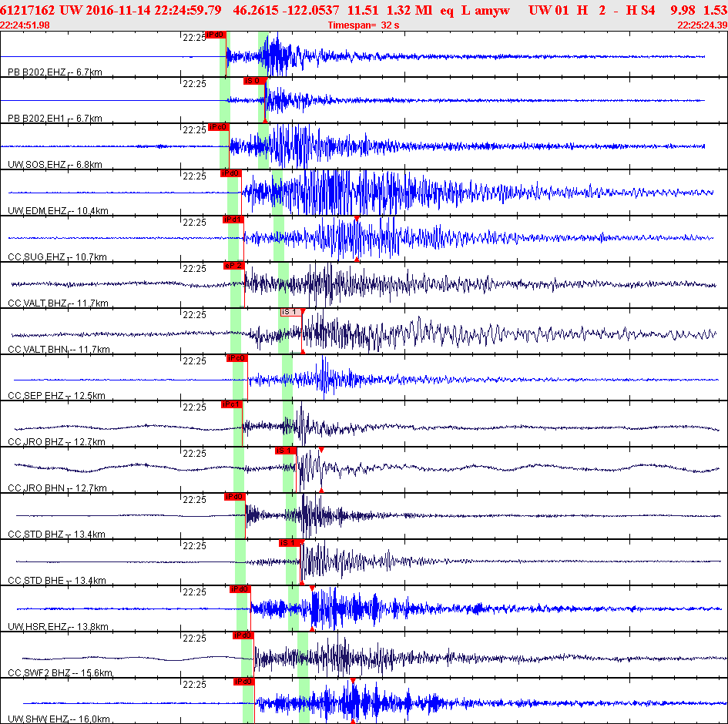
Task: Click the CC.SEP.EHZ 12.5km station label
Action: tap(57, 396)
